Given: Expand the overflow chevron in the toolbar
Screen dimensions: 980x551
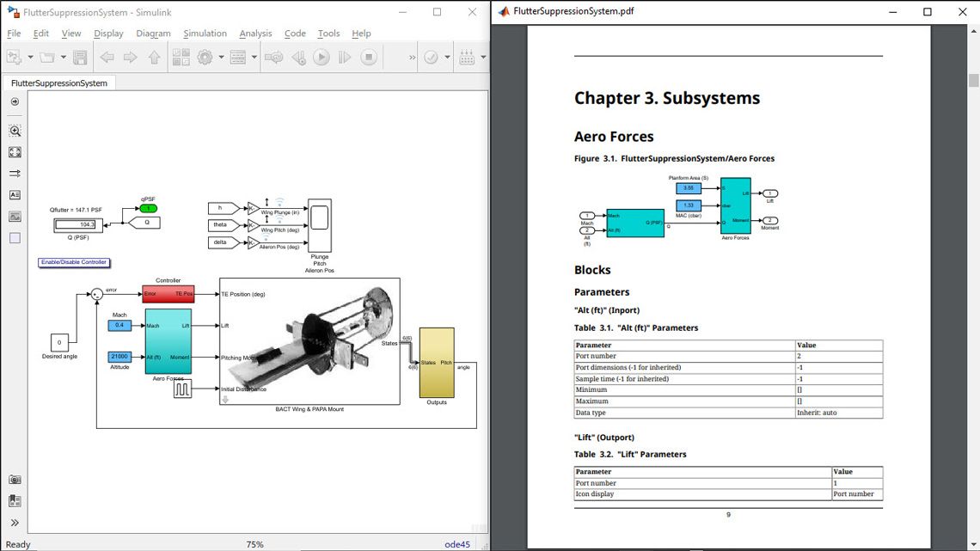Looking at the screenshot, I should click(x=412, y=58).
